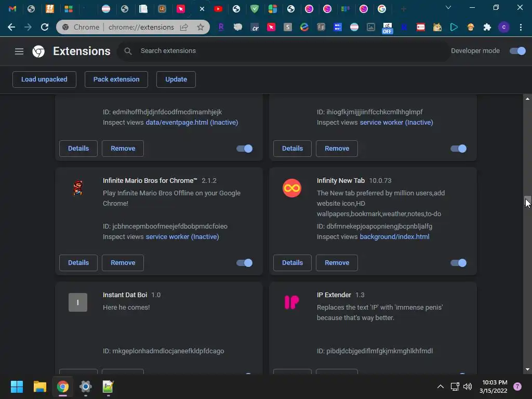Open Details for extension ID ihiogfkj

coord(292,149)
